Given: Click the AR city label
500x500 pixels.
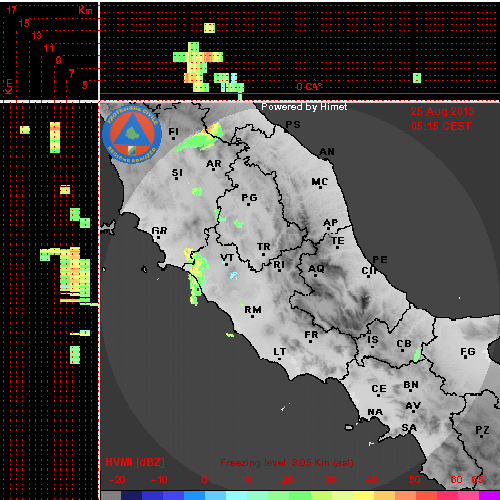Looking at the screenshot, I should 214,164.
